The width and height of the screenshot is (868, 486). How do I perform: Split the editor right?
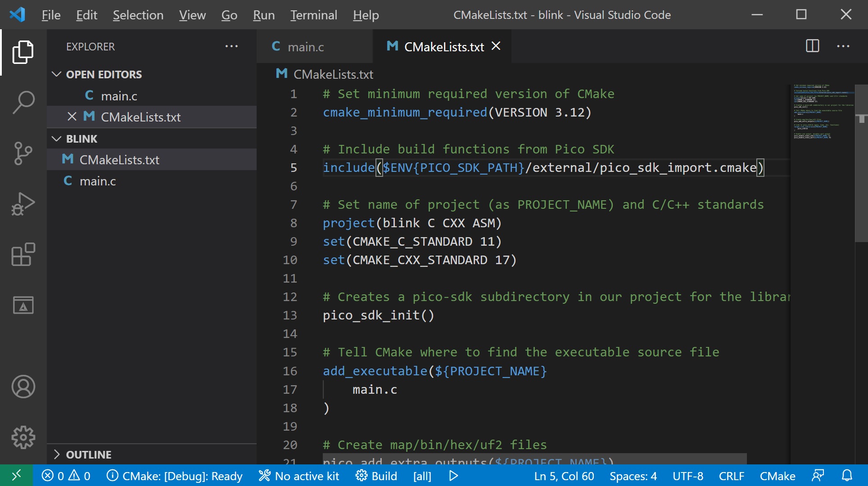tap(812, 46)
